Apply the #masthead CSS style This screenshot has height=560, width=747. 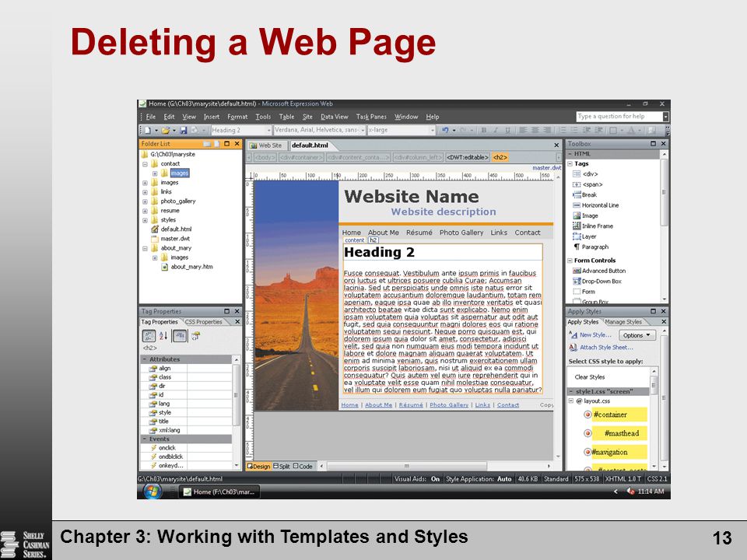(615, 433)
